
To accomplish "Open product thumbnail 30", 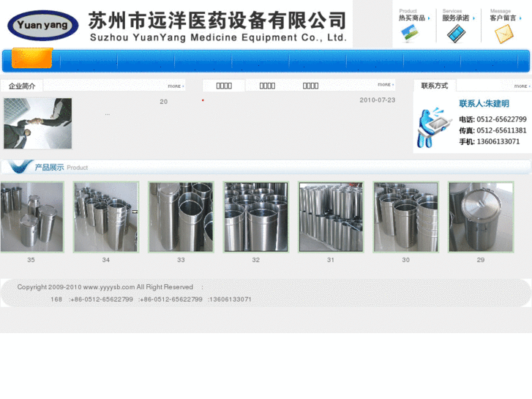I will 406,217.
